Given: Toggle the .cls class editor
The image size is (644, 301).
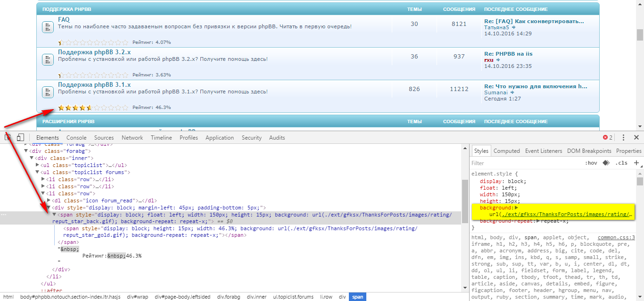Looking at the screenshot, I should point(621,163).
